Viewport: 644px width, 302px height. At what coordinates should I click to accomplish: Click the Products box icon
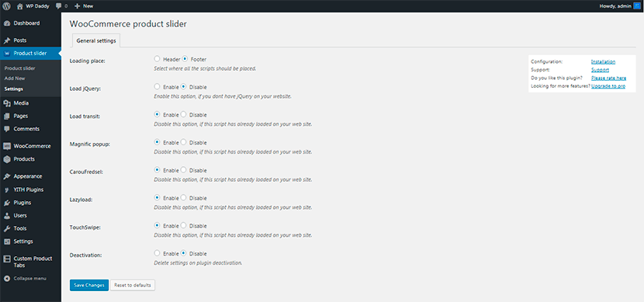click(7, 159)
